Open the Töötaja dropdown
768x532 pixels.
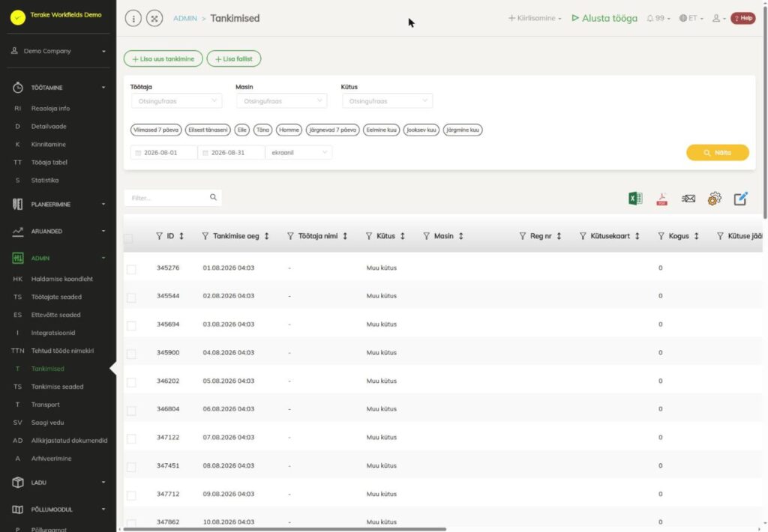[176, 101]
